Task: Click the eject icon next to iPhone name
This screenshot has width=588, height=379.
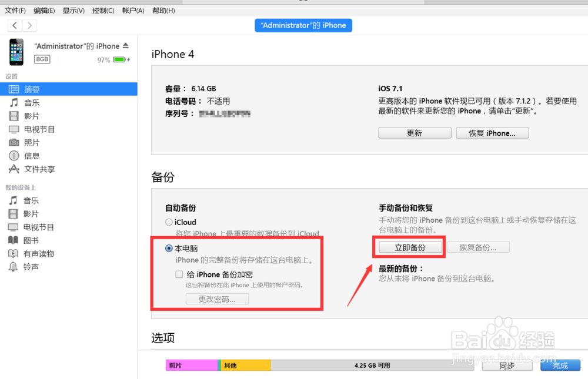Action: [126, 46]
